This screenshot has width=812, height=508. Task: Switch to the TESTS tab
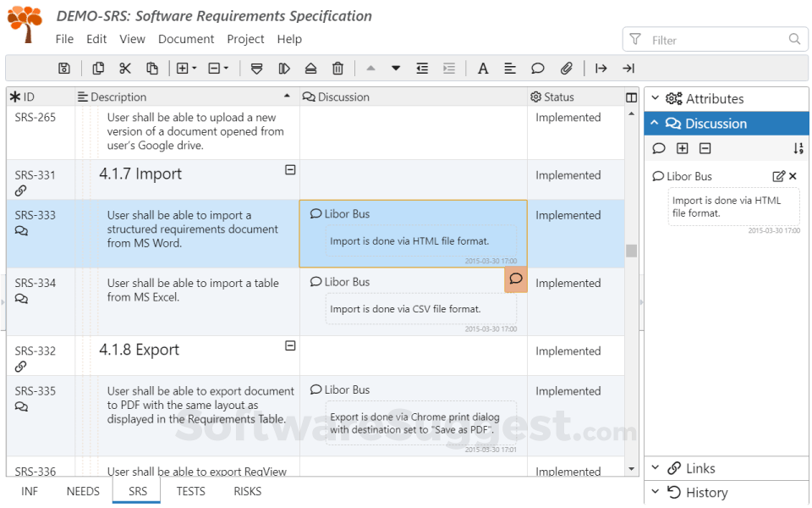pyautogui.click(x=190, y=491)
